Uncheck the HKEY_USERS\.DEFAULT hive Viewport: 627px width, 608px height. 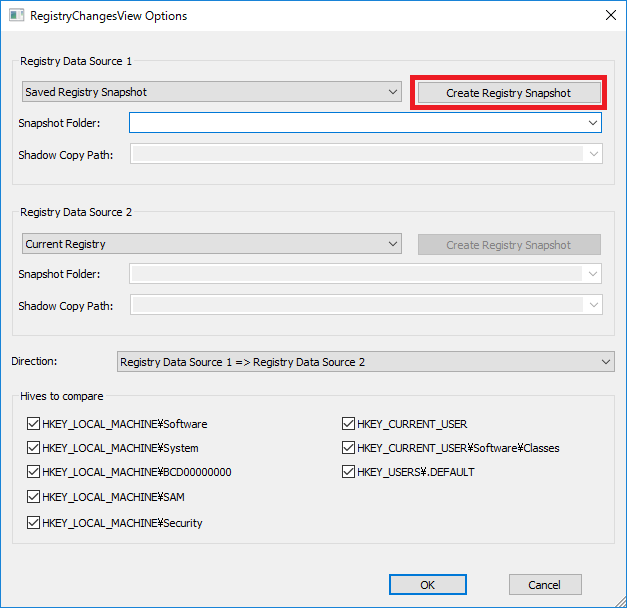[x=348, y=472]
